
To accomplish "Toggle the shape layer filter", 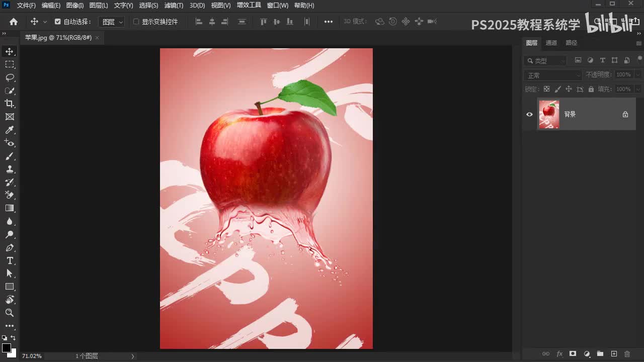I will (x=615, y=60).
